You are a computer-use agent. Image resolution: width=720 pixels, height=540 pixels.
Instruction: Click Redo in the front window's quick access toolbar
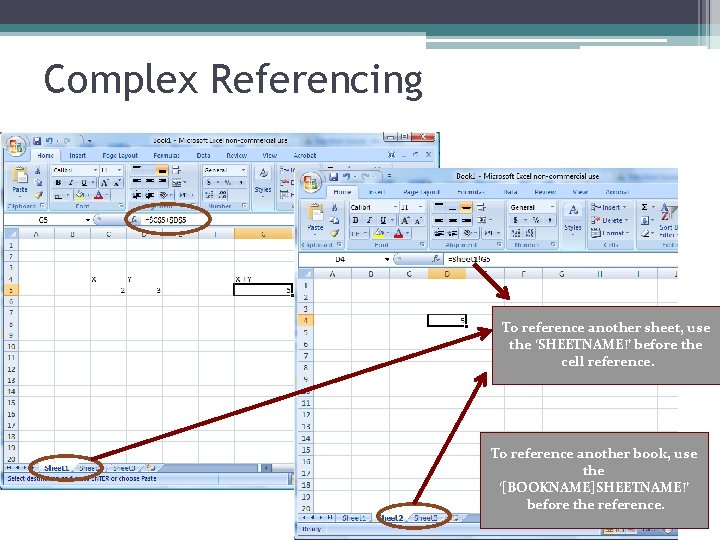tap(366, 176)
